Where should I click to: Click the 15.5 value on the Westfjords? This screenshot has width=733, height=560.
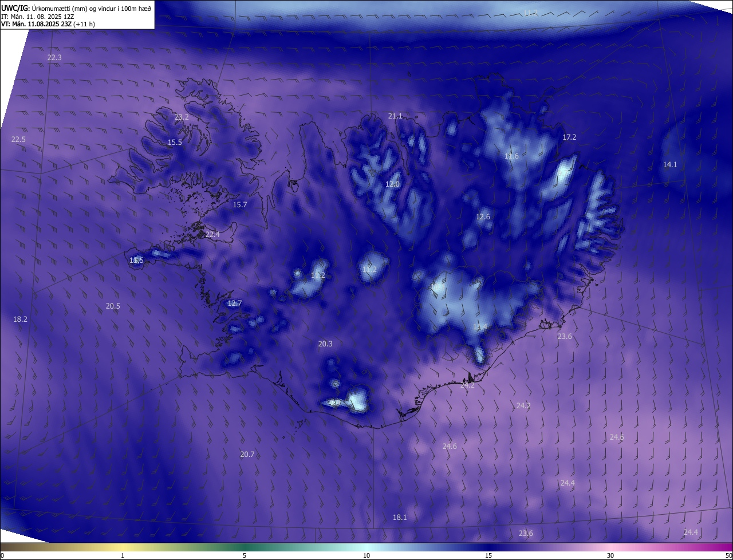(175, 143)
